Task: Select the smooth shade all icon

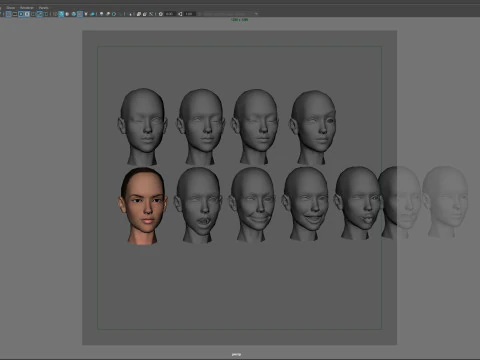Action: [61, 14]
